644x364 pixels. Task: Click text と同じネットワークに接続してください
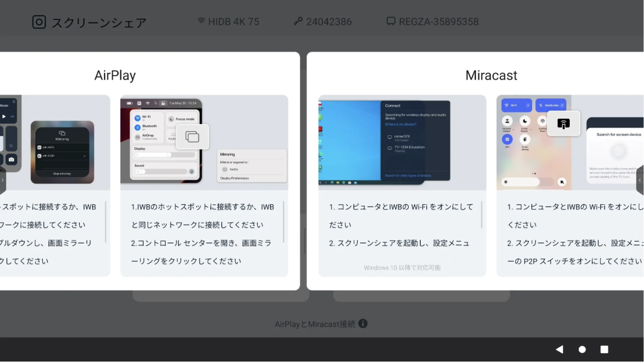coord(197,225)
